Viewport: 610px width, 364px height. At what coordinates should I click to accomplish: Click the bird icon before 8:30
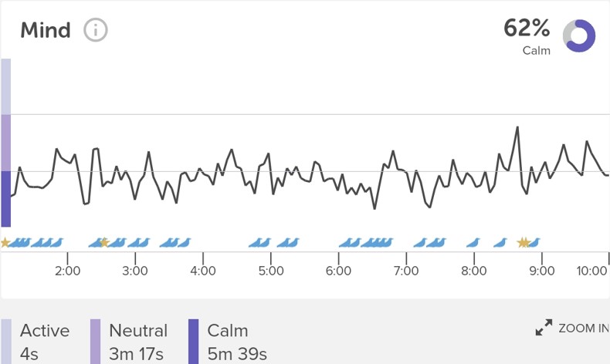(500, 243)
